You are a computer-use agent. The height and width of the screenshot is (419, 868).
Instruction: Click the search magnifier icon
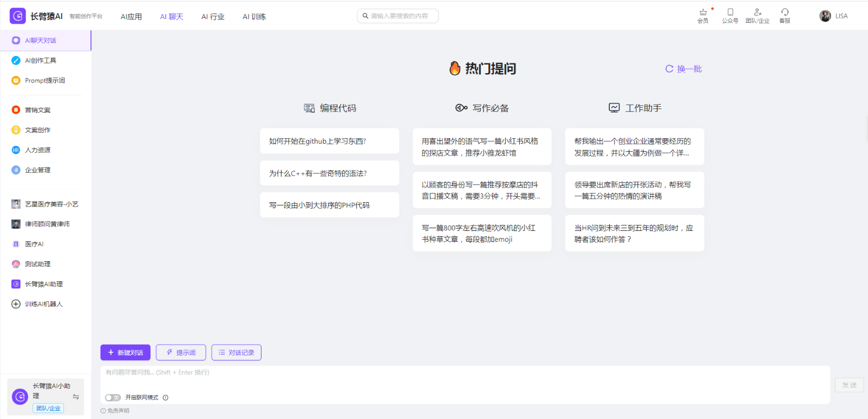[x=366, y=16]
